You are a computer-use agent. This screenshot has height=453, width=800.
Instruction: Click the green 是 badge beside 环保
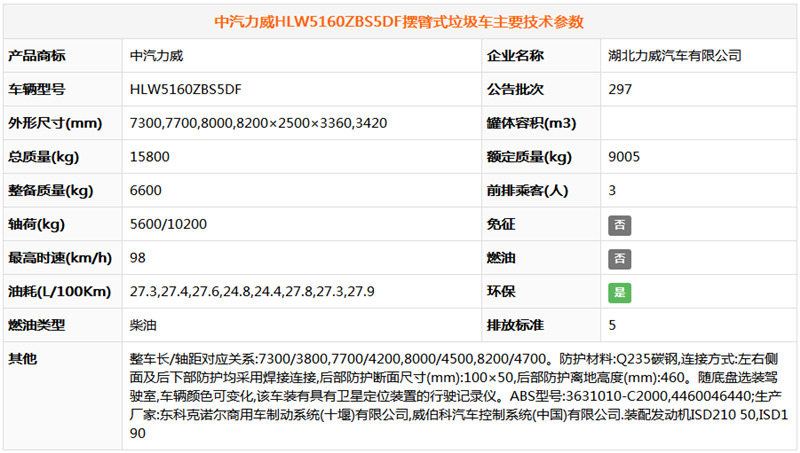click(x=620, y=293)
